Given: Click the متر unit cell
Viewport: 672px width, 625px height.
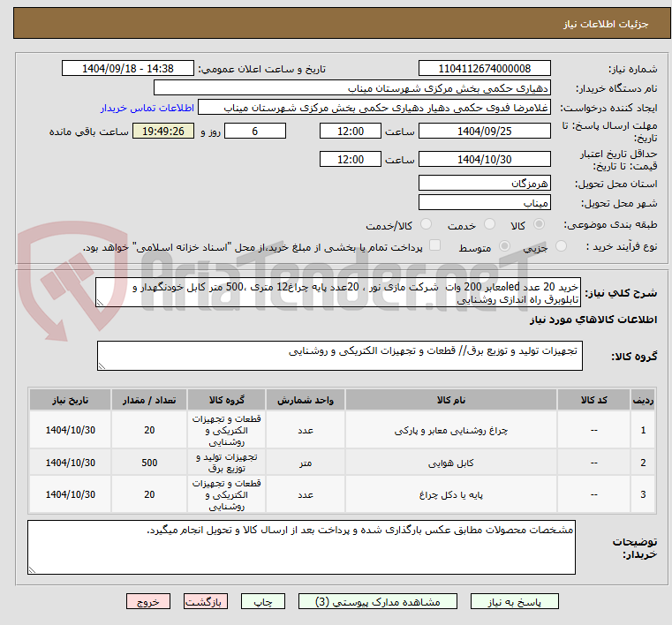Looking at the screenshot, I should (x=306, y=463).
